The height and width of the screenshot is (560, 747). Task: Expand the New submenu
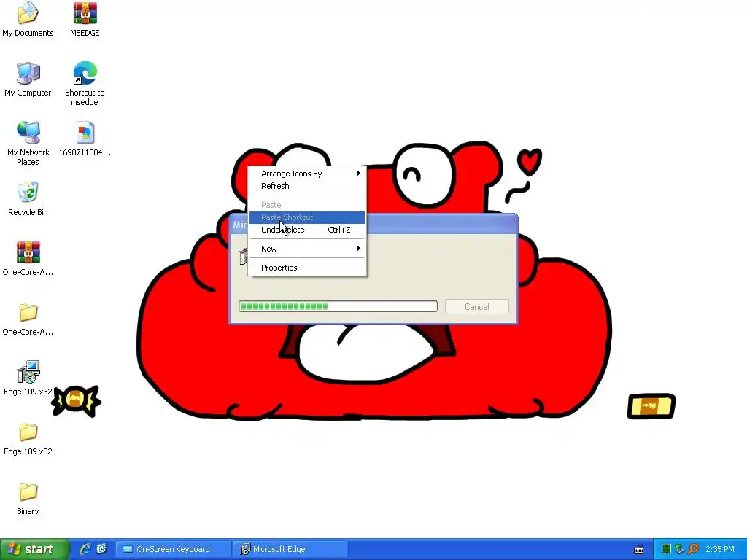point(307,249)
